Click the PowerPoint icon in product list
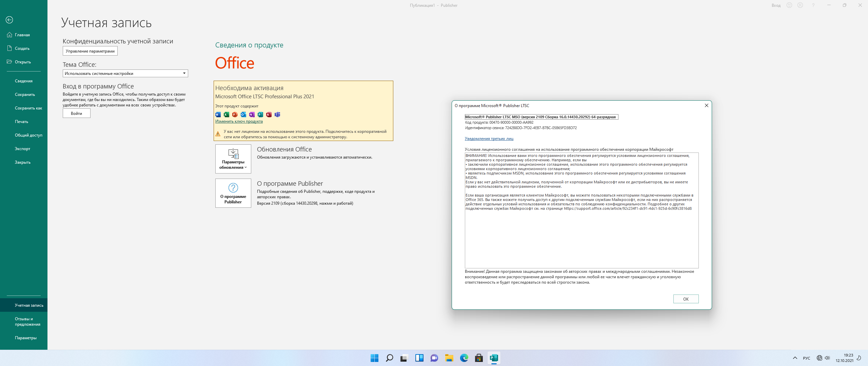The height and width of the screenshot is (366, 868). (x=235, y=115)
